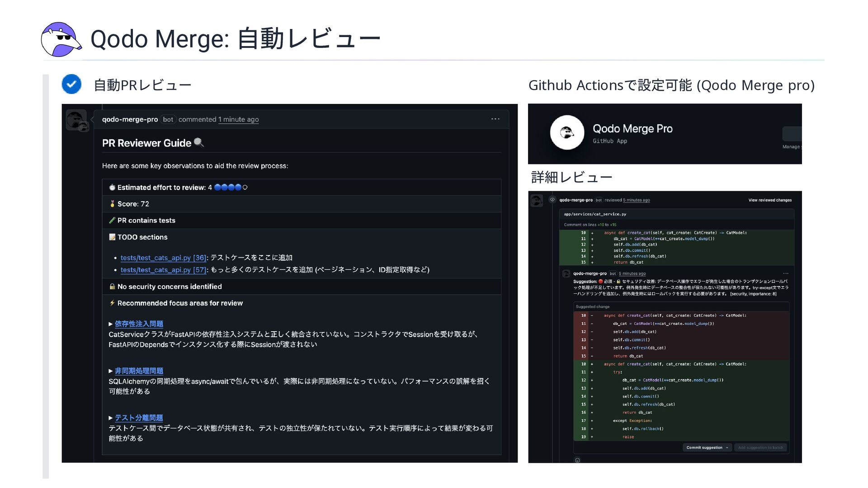Viewport: 868px width, 488px height.
Task: Click the 'Suggested change' label
Action: (593, 307)
